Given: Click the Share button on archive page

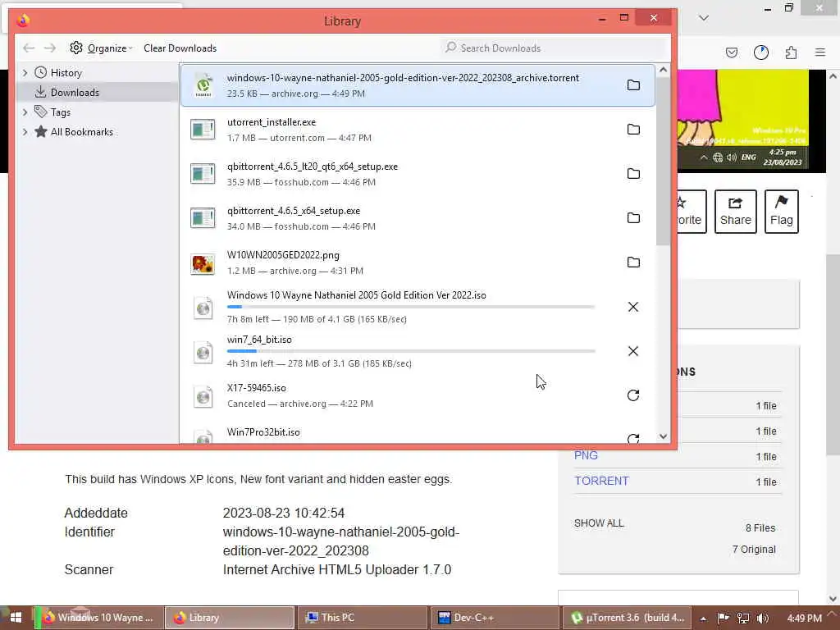Looking at the screenshot, I should pyautogui.click(x=736, y=212).
